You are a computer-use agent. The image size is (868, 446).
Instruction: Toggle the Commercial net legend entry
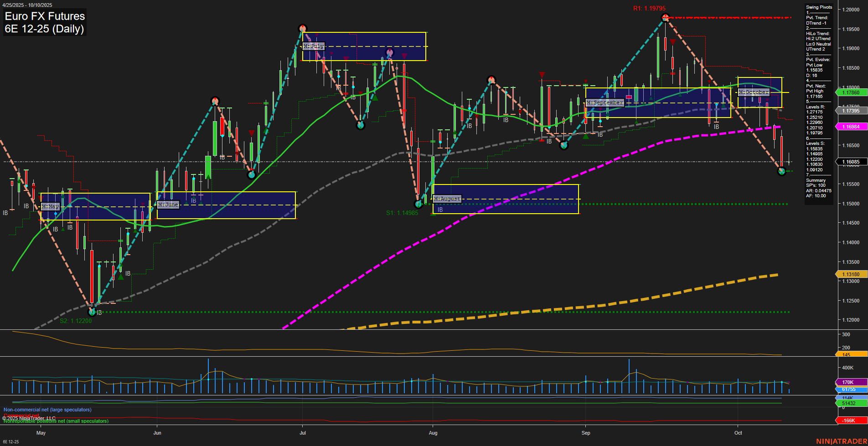[x=22, y=415]
